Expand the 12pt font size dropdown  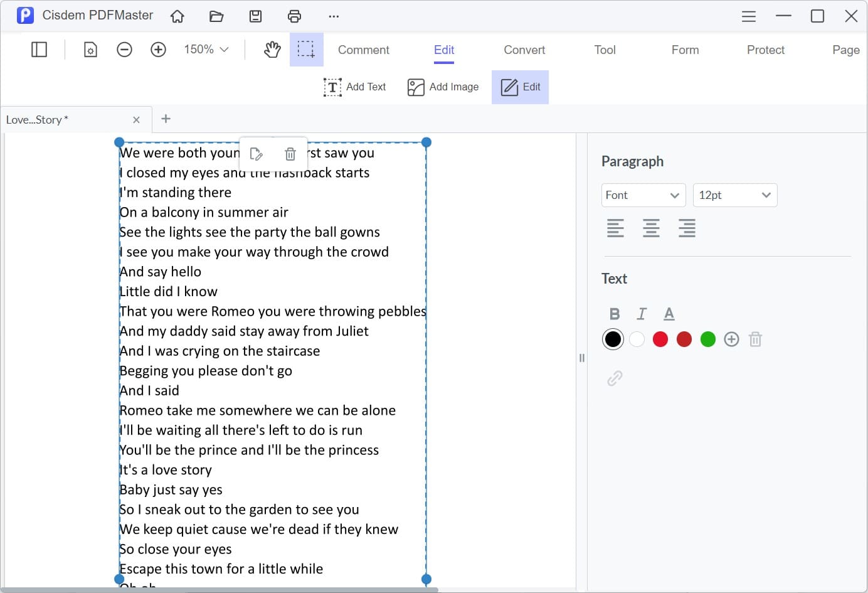tap(734, 195)
